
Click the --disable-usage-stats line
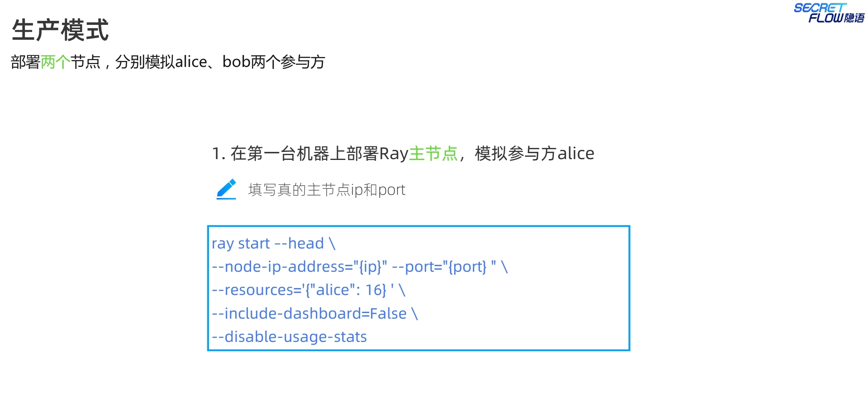[x=289, y=337]
